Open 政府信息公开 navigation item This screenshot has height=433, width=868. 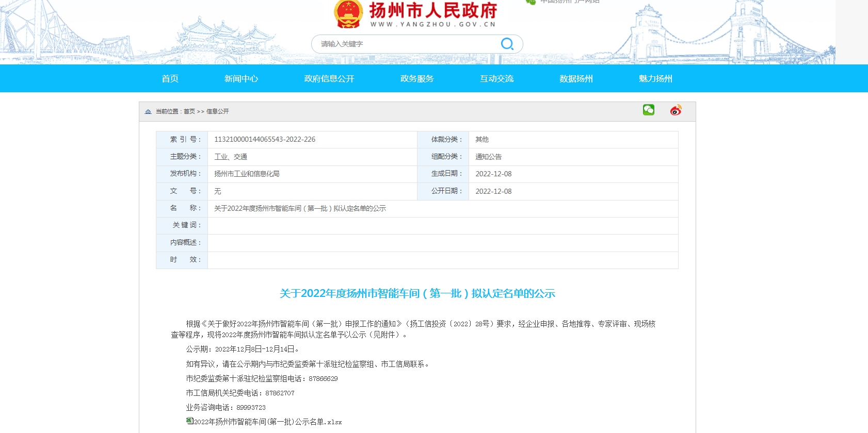tap(329, 79)
